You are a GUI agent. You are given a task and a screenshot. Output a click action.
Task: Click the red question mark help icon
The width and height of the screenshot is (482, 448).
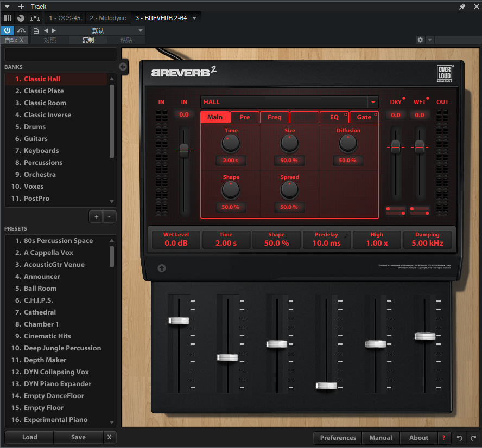[x=443, y=438]
